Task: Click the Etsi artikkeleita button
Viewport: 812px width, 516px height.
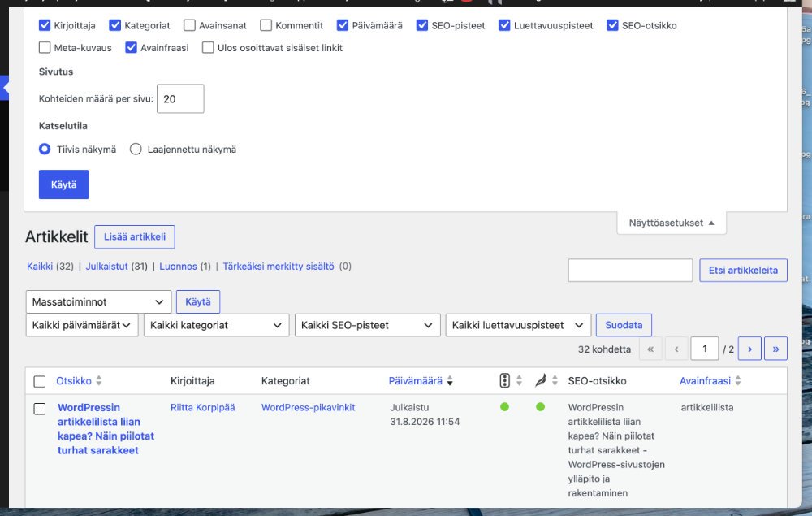Action: click(743, 270)
